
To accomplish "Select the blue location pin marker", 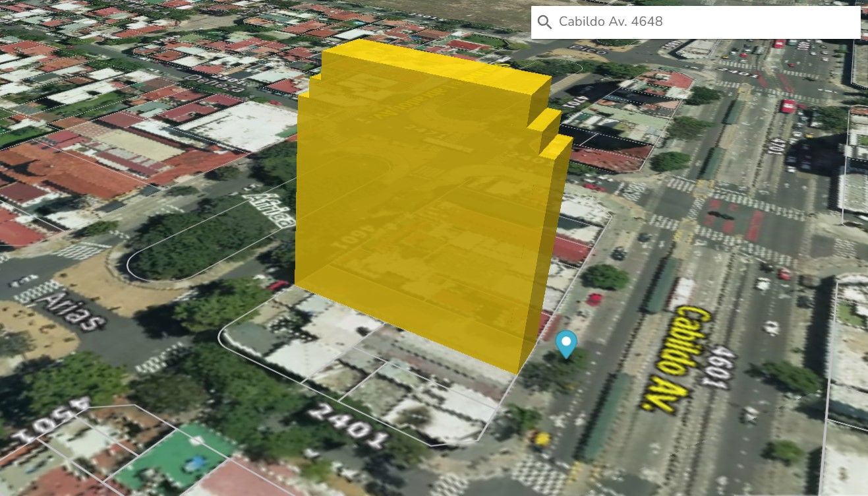I will [565, 344].
